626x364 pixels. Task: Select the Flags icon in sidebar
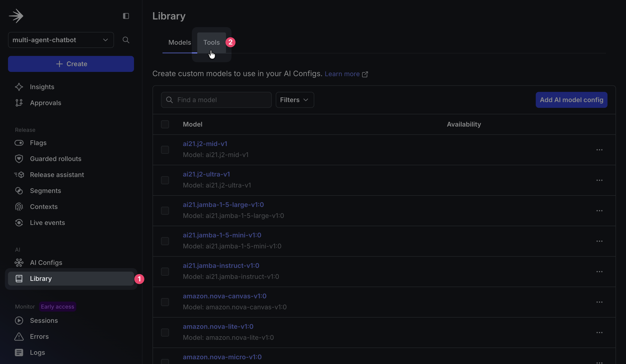[19, 143]
